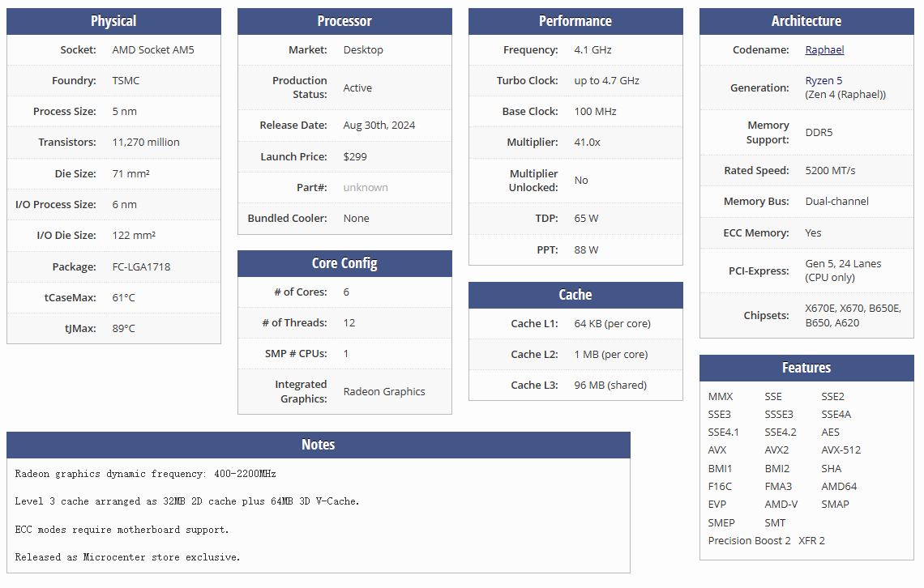The image size is (924, 588).
Task: Select the AMD Socket AM5 value
Action: 153,49
